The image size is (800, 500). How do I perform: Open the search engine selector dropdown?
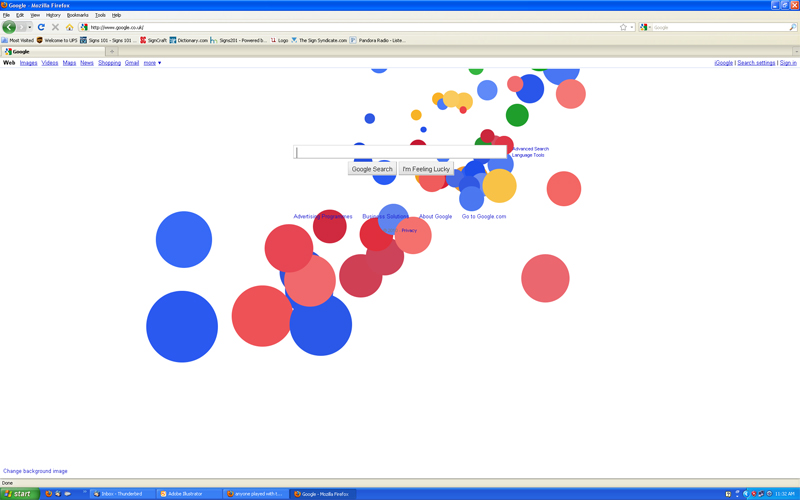tap(645, 27)
